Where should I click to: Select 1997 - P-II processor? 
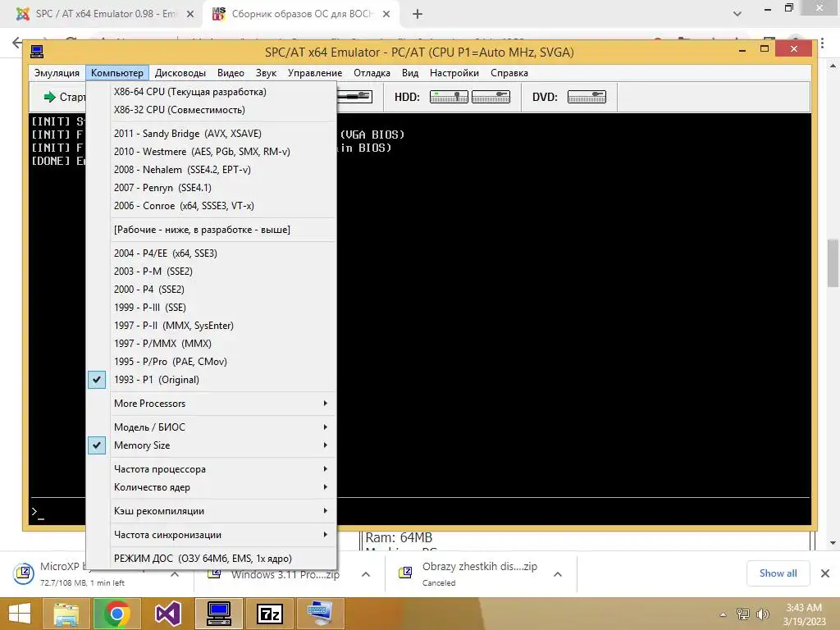pyautogui.click(x=211, y=325)
